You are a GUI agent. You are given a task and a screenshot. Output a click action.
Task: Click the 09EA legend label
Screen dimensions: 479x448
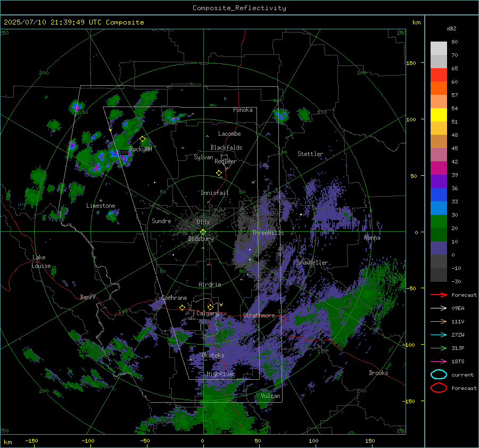click(458, 308)
